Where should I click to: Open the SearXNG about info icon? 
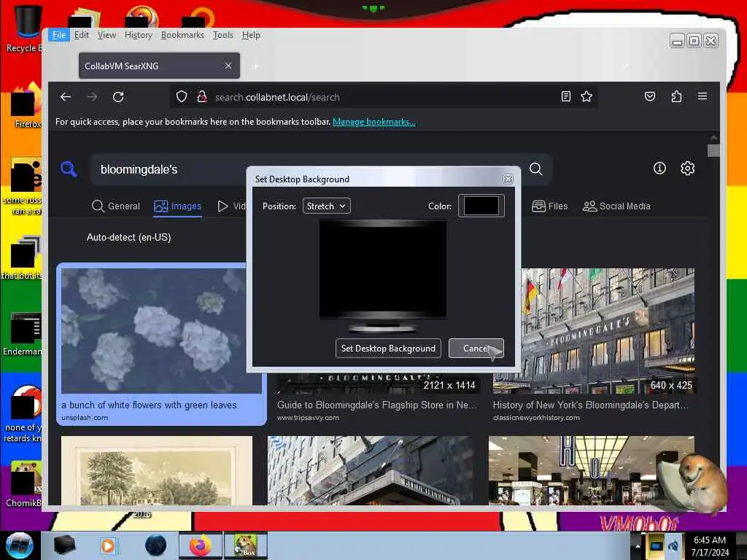pyautogui.click(x=659, y=168)
